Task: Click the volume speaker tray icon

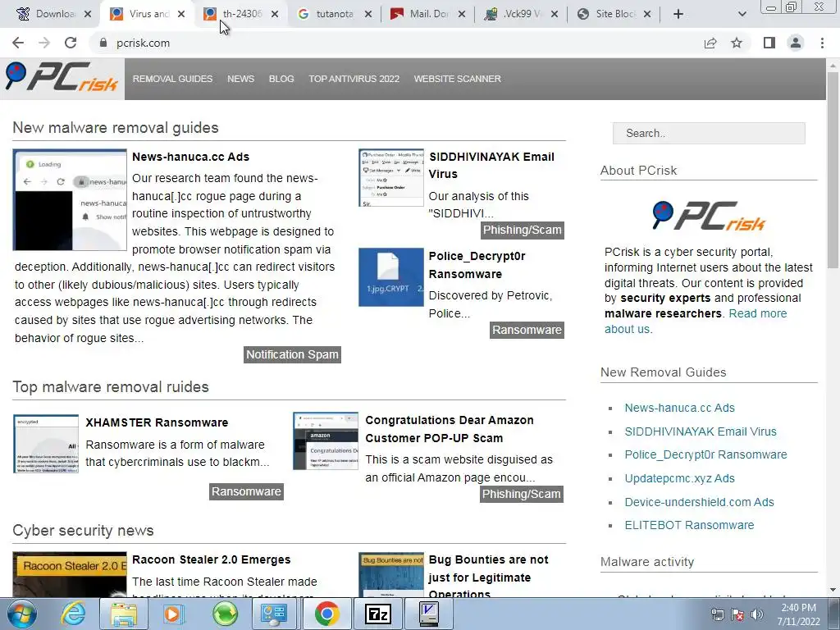Action: (756, 614)
